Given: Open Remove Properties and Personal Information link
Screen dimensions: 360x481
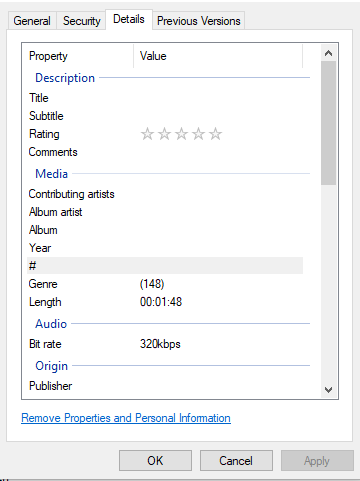Looking at the screenshot, I should [x=126, y=418].
